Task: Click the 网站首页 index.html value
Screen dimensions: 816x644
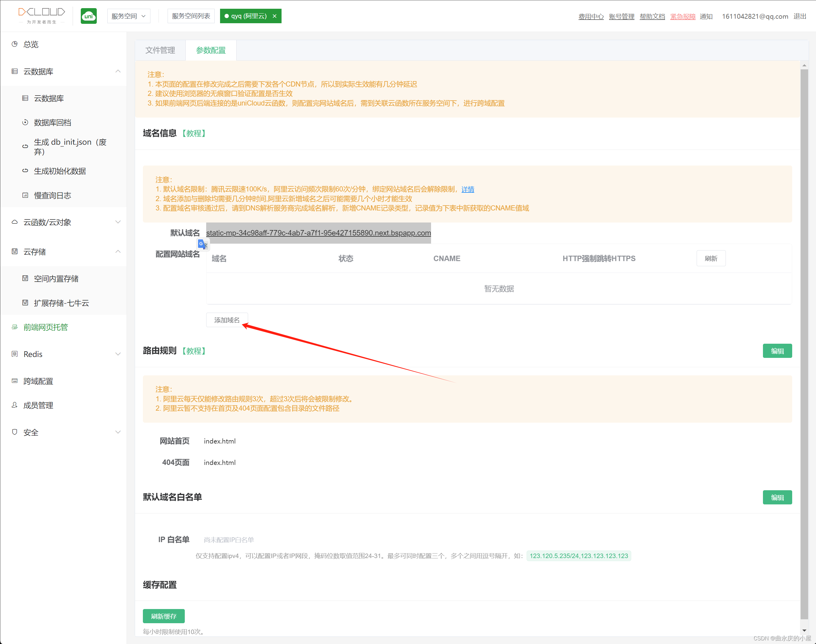Action: click(220, 441)
